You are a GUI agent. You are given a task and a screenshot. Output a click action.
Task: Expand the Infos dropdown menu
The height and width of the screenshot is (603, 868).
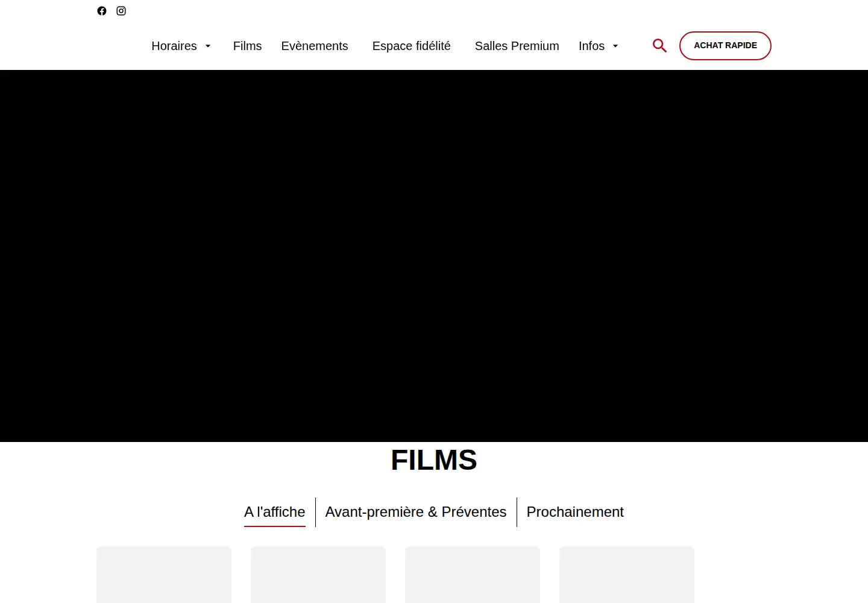(x=599, y=46)
